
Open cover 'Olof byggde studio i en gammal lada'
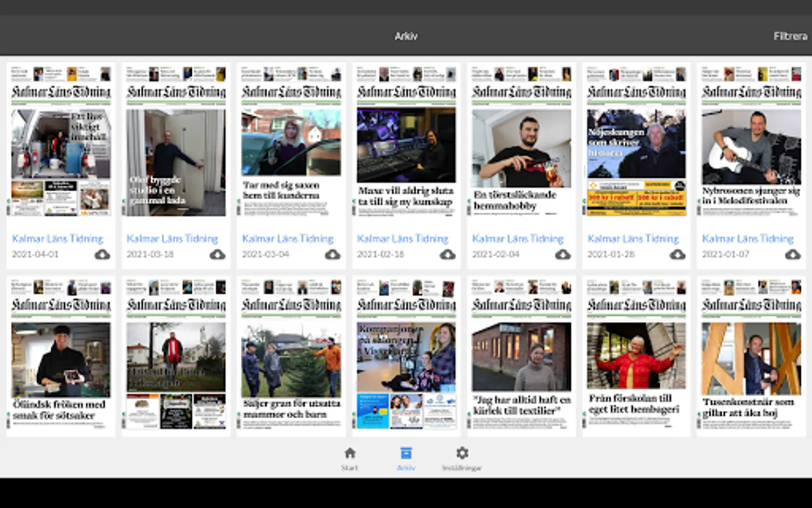click(176, 141)
